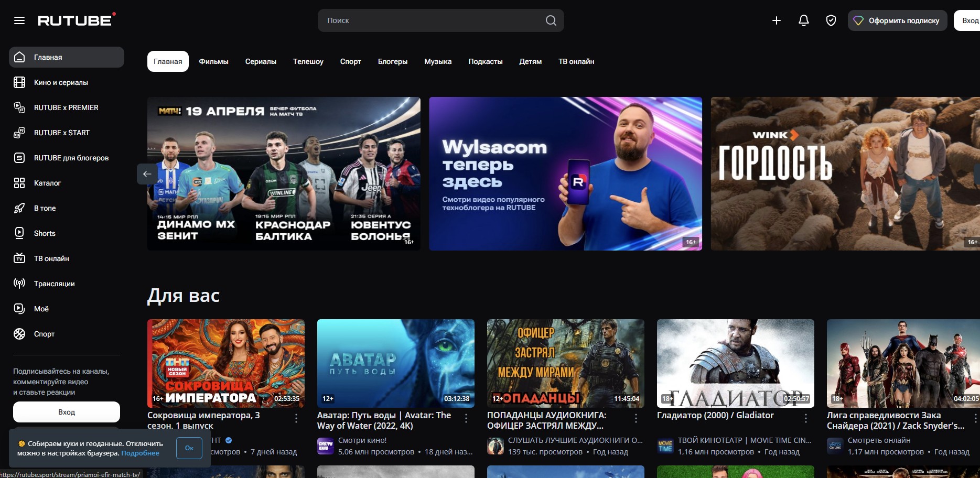Open the ПОПАДАНЦЫ АУДИОКНИГА video title
This screenshot has width=980, height=478.
point(546,420)
